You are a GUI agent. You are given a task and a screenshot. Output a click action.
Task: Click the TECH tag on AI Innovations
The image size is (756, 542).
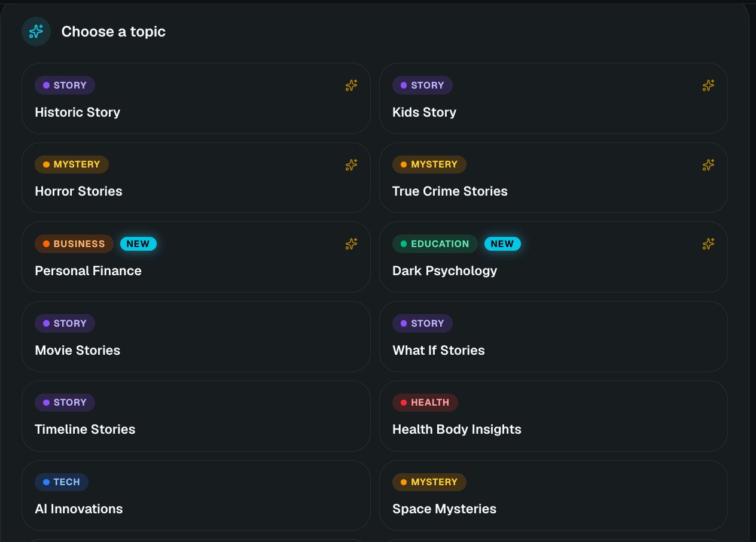[x=62, y=482]
